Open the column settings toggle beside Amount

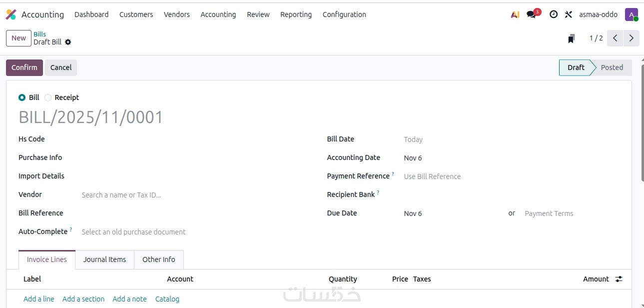pyautogui.click(x=619, y=279)
